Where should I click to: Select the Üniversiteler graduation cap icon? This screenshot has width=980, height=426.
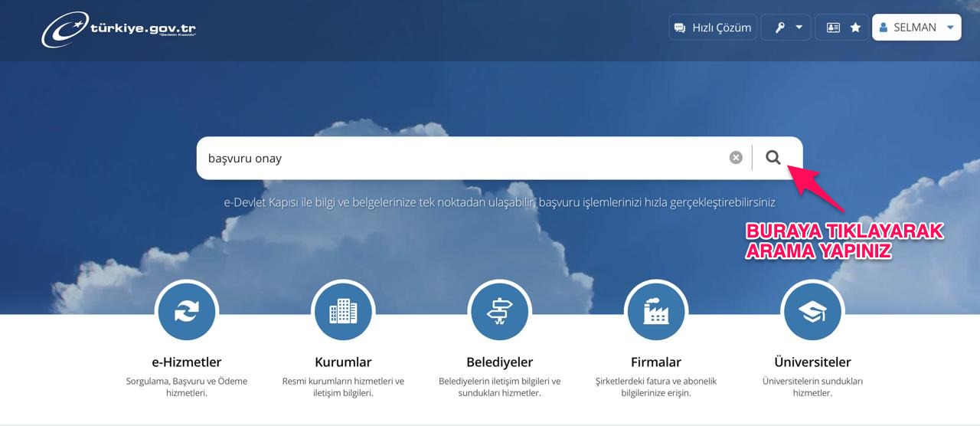tap(812, 312)
